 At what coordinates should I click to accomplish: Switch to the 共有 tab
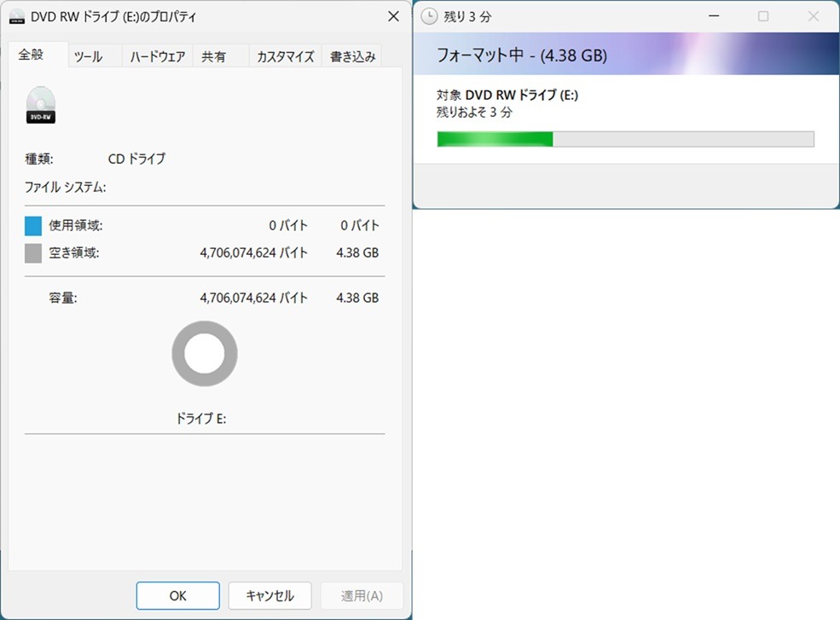tap(221, 56)
